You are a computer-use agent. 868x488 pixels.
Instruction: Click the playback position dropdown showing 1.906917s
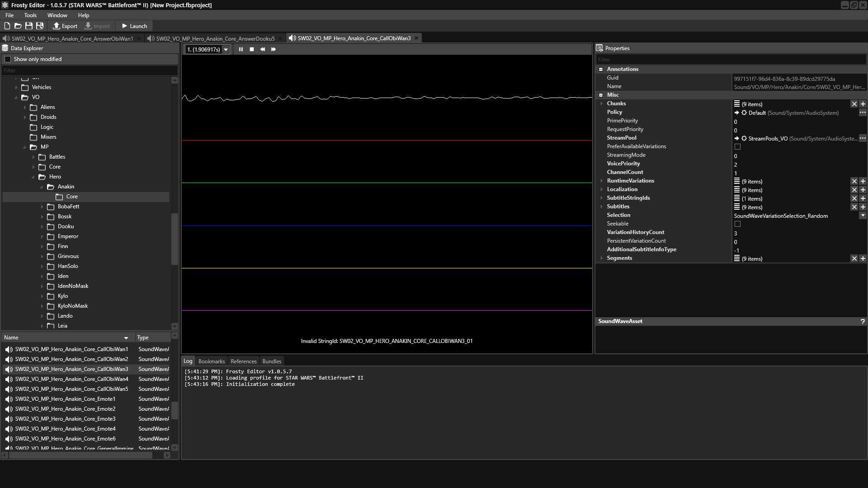(207, 49)
